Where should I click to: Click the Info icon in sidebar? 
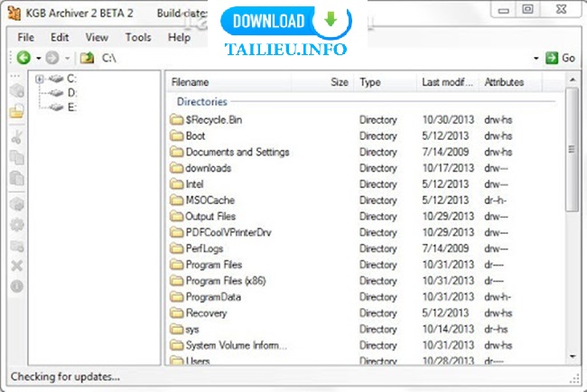tap(17, 286)
